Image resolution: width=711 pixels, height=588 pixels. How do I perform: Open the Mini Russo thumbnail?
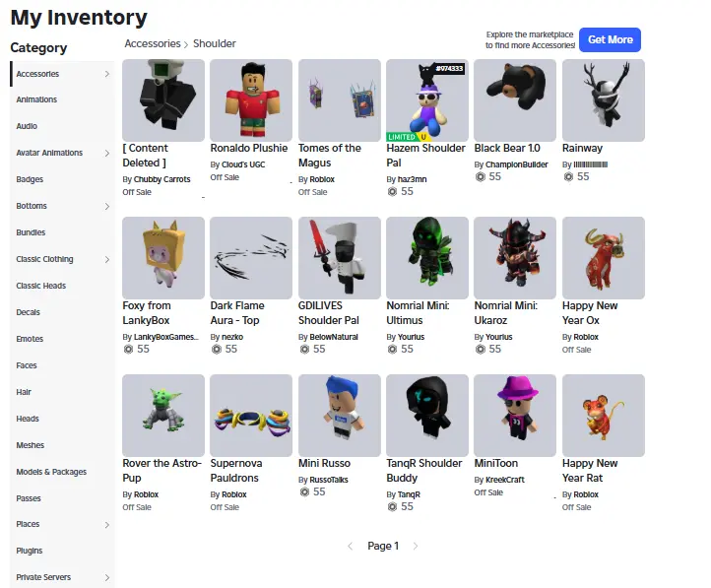(x=339, y=416)
